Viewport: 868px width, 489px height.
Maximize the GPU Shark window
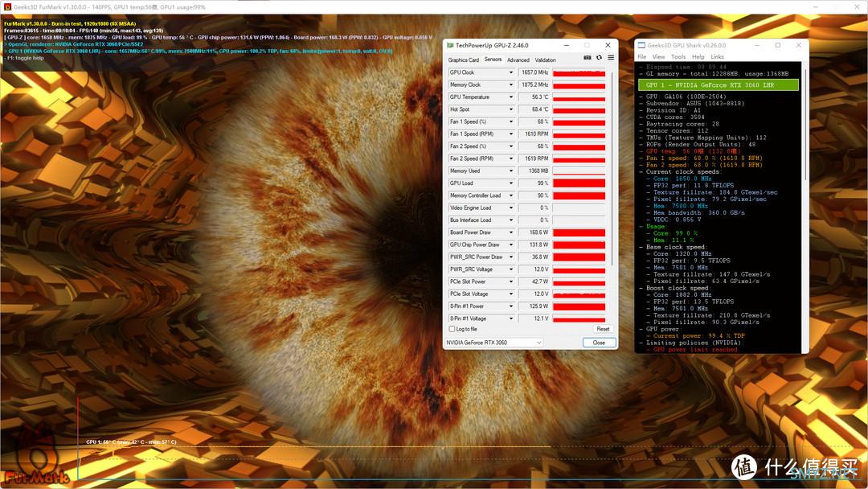(778, 45)
